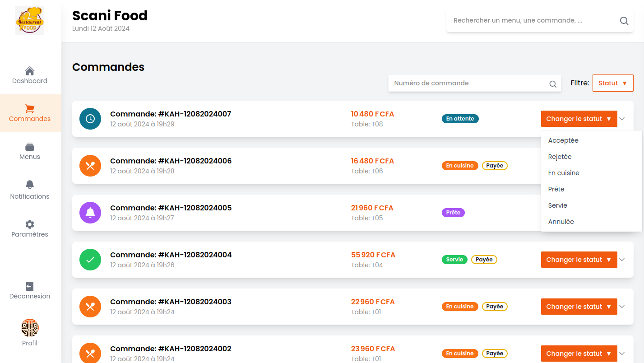Screen dimensions: 644x363
Task: Click title Commande: #KAH-12082024006
Action: [x=171, y=161]
